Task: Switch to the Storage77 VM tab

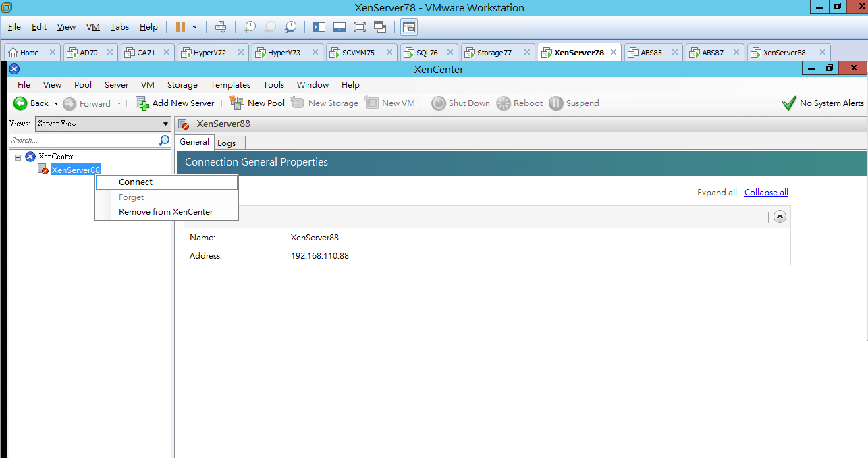Action: point(497,53)
